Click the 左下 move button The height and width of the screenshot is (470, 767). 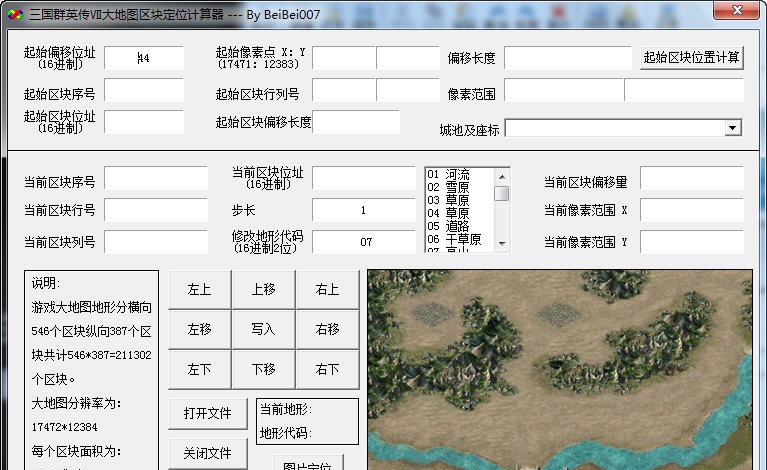[199, 369]
